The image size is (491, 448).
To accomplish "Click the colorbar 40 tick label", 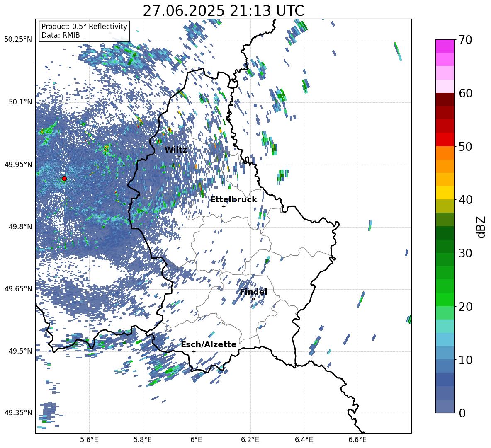I will (465, 200).
